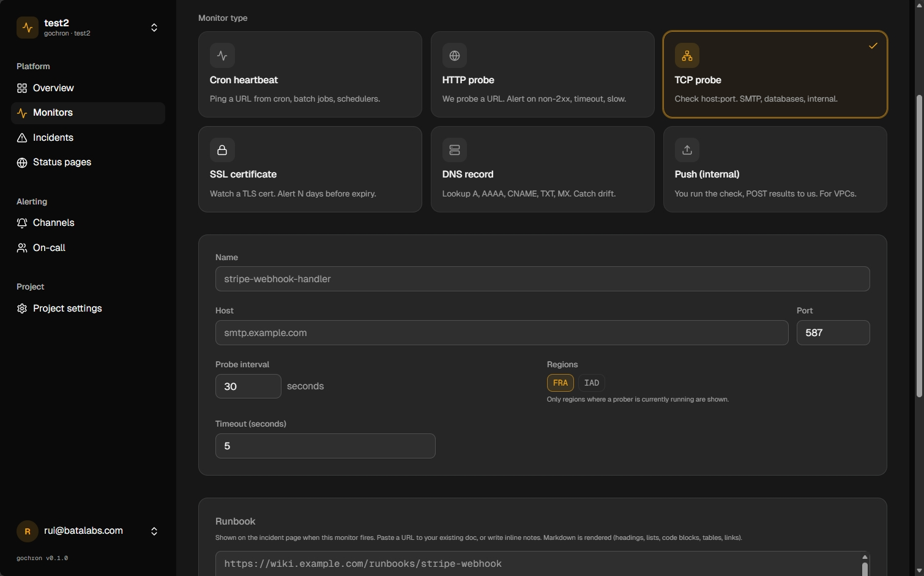Open the account menu chevrons for rui@batalabs.com

[154, 531]
